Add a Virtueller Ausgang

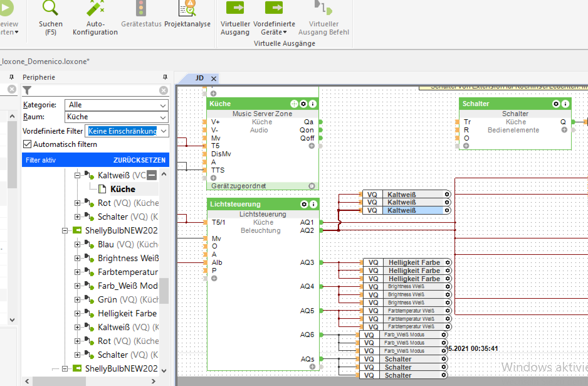235,8
